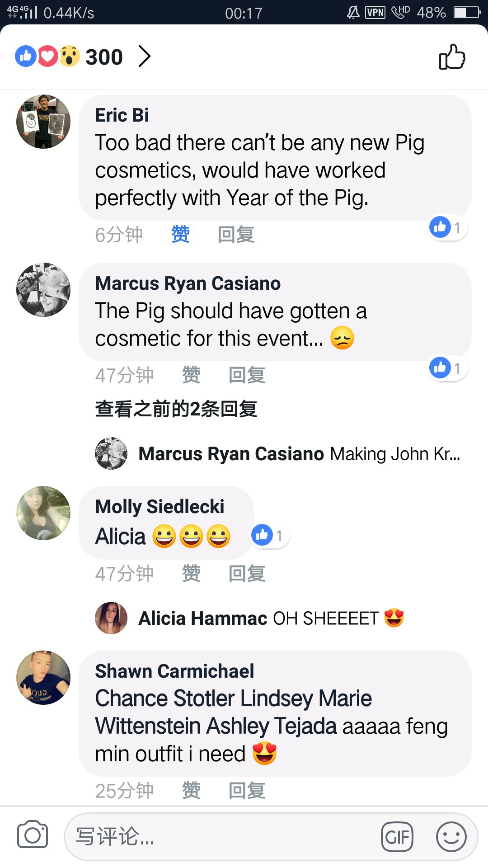Toggle 赞 (like) on Marcus Ryan Casiano's comment
488x868 pixels.
tap(191, 375)
